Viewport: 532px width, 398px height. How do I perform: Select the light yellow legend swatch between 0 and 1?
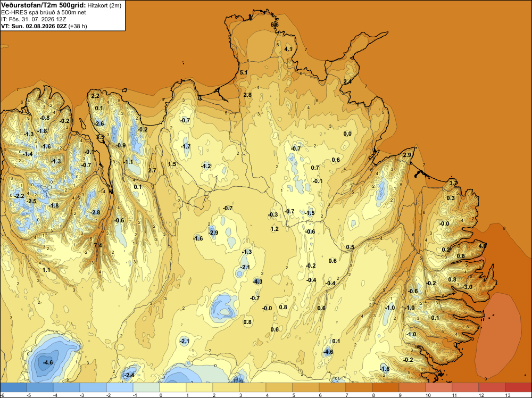click(173, 387)
